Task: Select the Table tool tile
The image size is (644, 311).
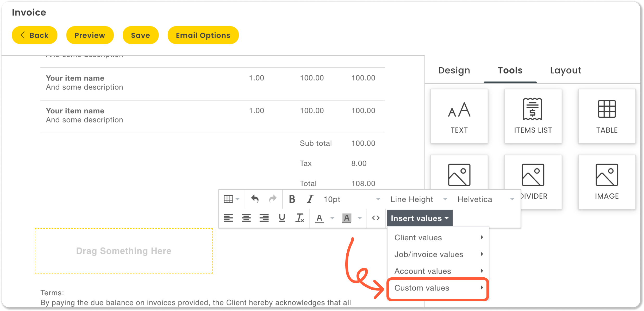Action: (x=607, y=116)
